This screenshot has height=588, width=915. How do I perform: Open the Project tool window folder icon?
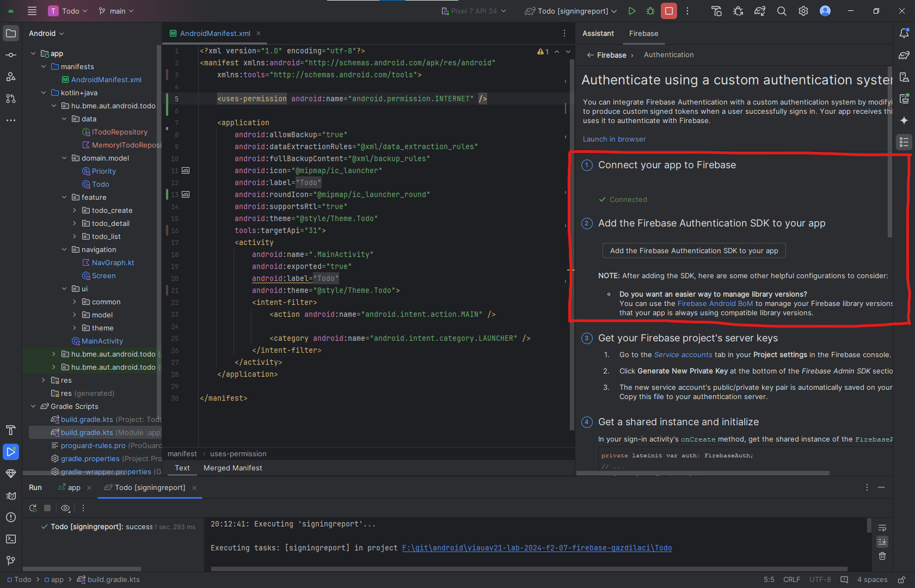pyautogui.click(x=11, y=33)
